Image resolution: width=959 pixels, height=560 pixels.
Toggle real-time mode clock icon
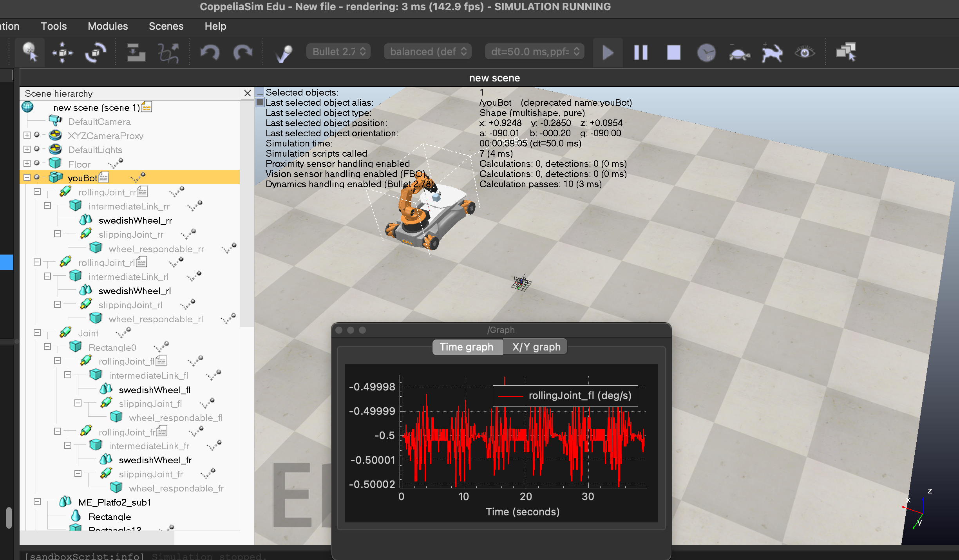pyautogui.click(x=706, y=52)
